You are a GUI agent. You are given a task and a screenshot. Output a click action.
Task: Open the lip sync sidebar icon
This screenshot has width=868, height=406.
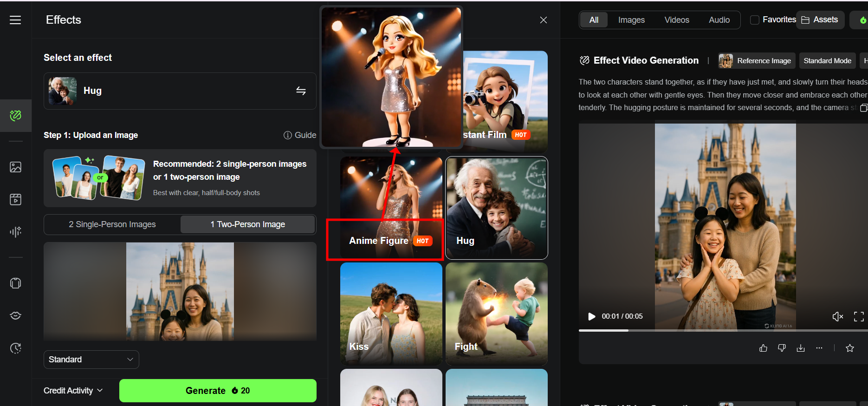[16, 315]
